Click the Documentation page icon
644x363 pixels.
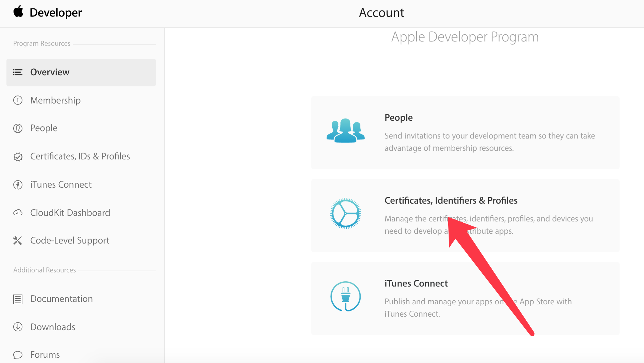(x=18, y=299)
